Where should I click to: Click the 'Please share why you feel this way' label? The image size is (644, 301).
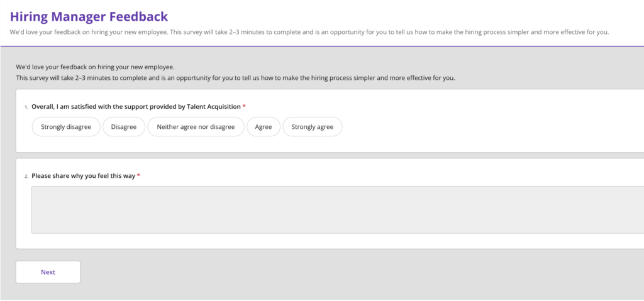[x=83, y=175]
